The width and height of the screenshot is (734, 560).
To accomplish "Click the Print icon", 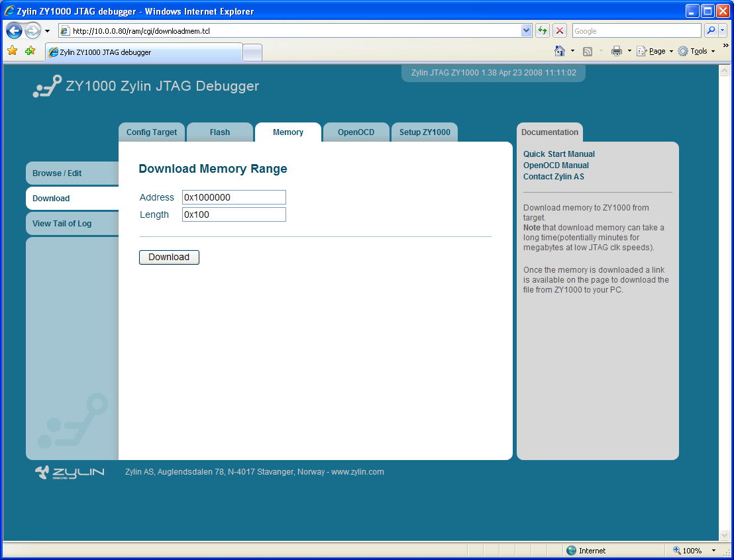I will pos(617,51).
